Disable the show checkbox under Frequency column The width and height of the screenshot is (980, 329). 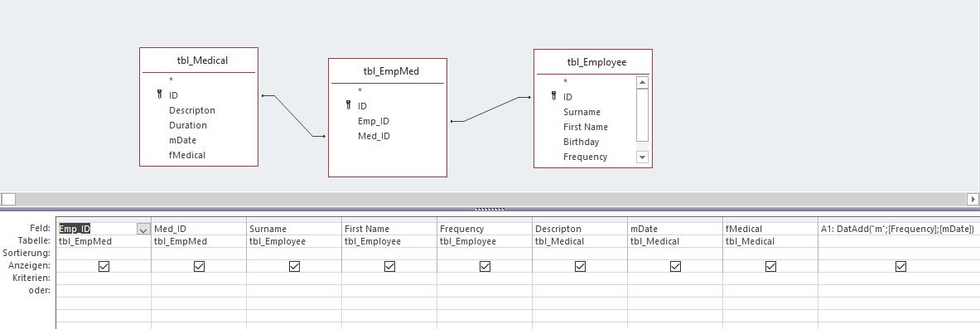[x=485, y=267]
